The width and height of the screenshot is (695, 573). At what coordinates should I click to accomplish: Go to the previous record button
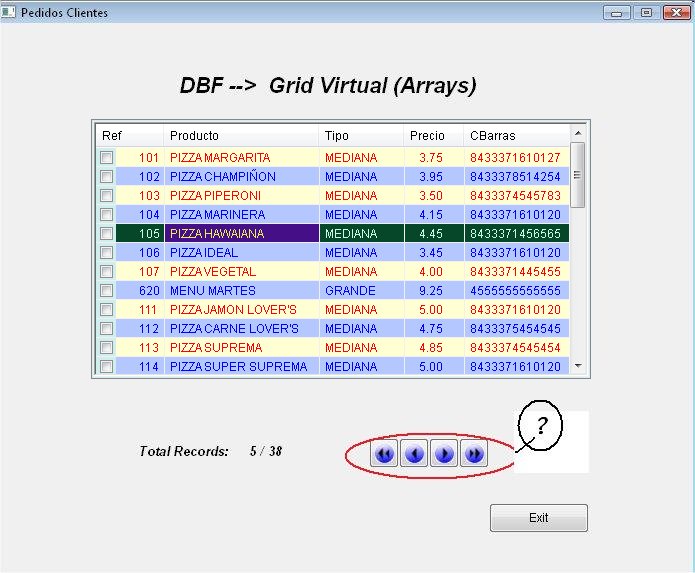414,453
